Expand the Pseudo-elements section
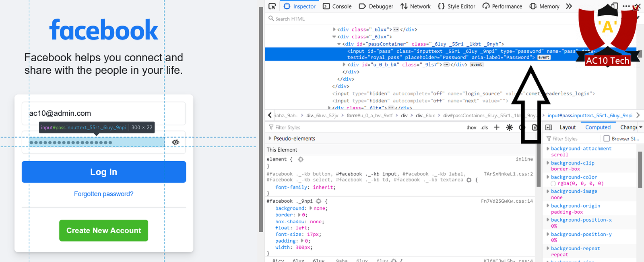The height and width of the screenshot is (262, 644). (x=270, y=139)
